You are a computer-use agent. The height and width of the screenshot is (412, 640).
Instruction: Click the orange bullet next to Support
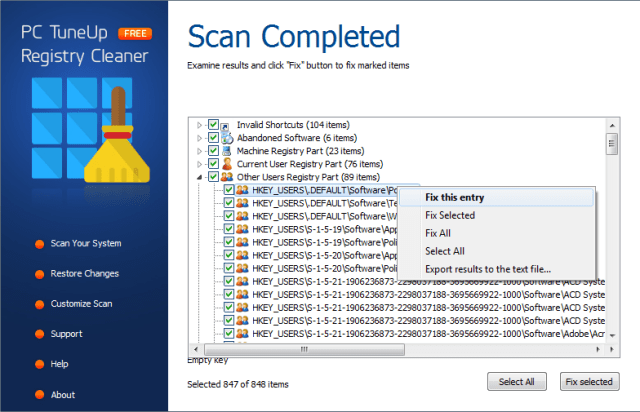pos(40,334)
